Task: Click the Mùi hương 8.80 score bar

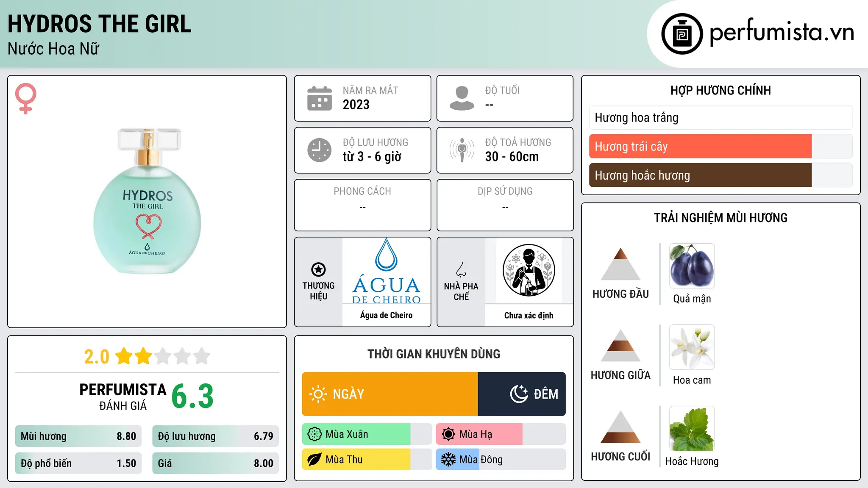Action: coord(78,436)
